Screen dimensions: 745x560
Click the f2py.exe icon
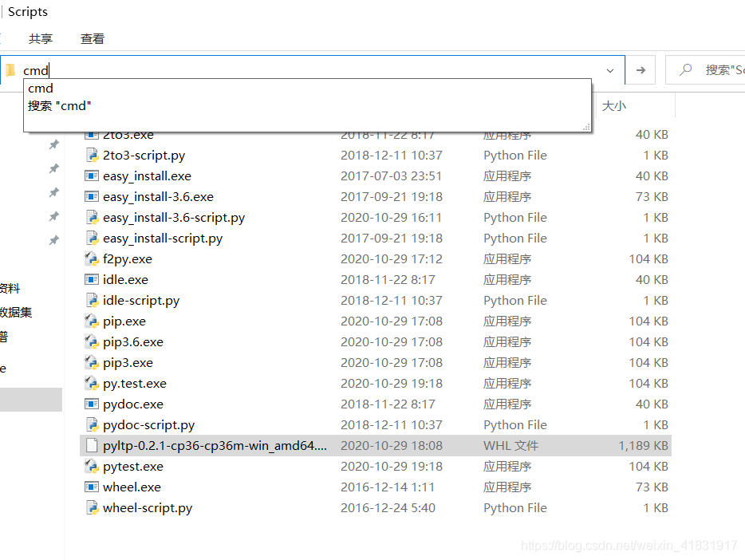tap(92, 259)
